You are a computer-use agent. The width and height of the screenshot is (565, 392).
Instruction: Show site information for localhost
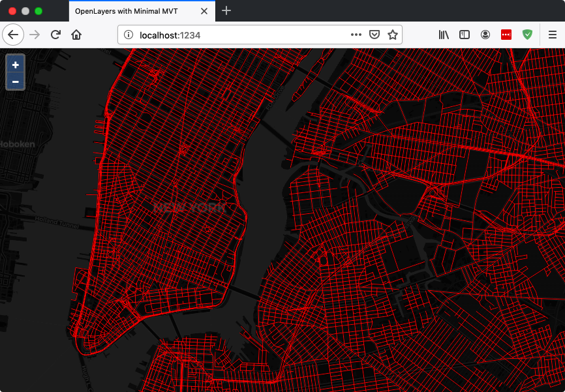tap(129, 35)
